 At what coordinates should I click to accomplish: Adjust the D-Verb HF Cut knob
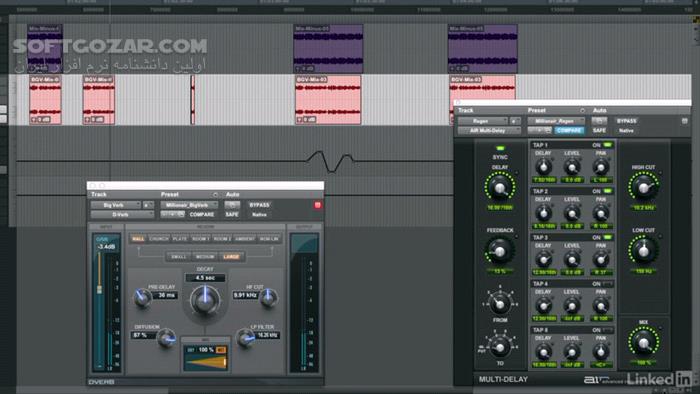(x=268, y=298)
